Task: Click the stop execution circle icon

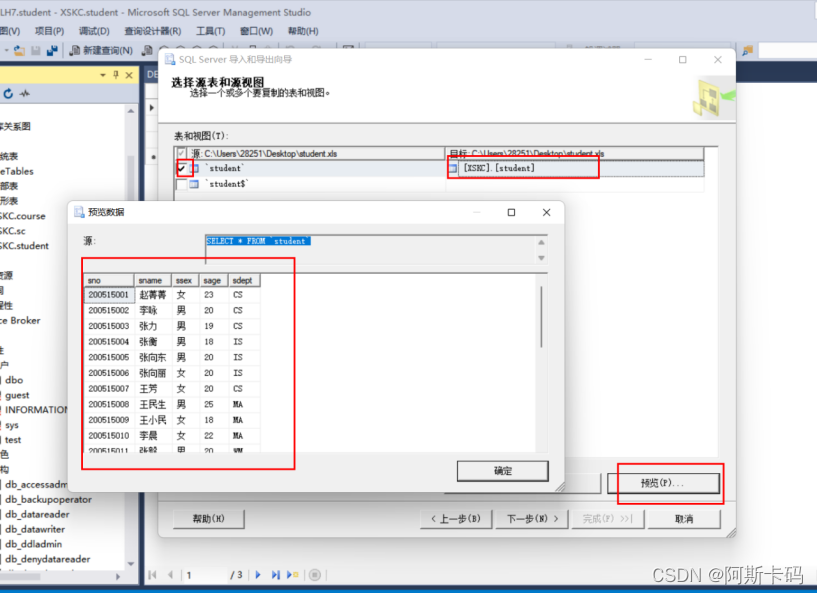Action: pyautogui.click(x=315, y=575)
